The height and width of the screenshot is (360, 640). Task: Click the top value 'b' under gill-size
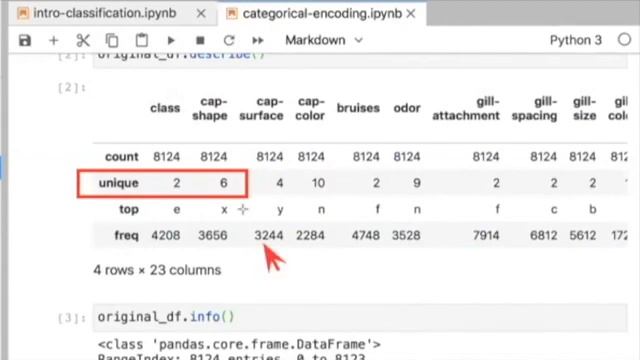[593, 209]
